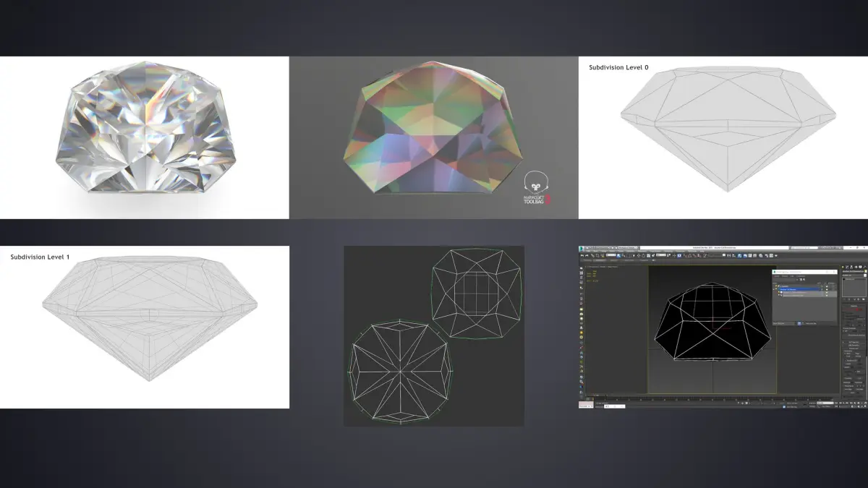Select the blue highlighted row in Scene Explorer
This screenshot has width=868, height=488.
coord(799,289)
